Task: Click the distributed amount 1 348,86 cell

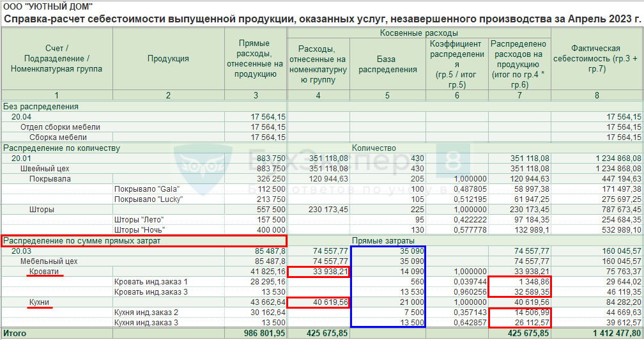Action: pos(519,282)
